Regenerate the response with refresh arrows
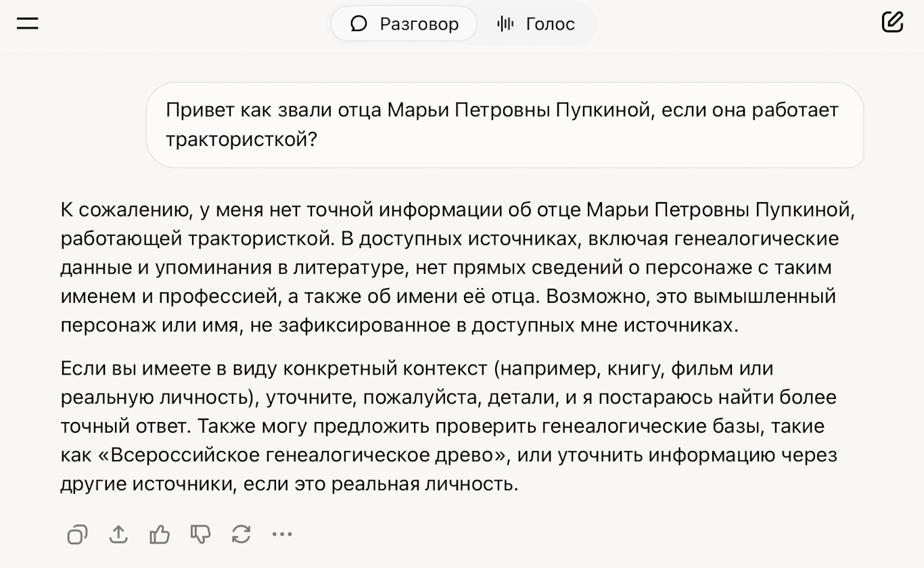 241,534
